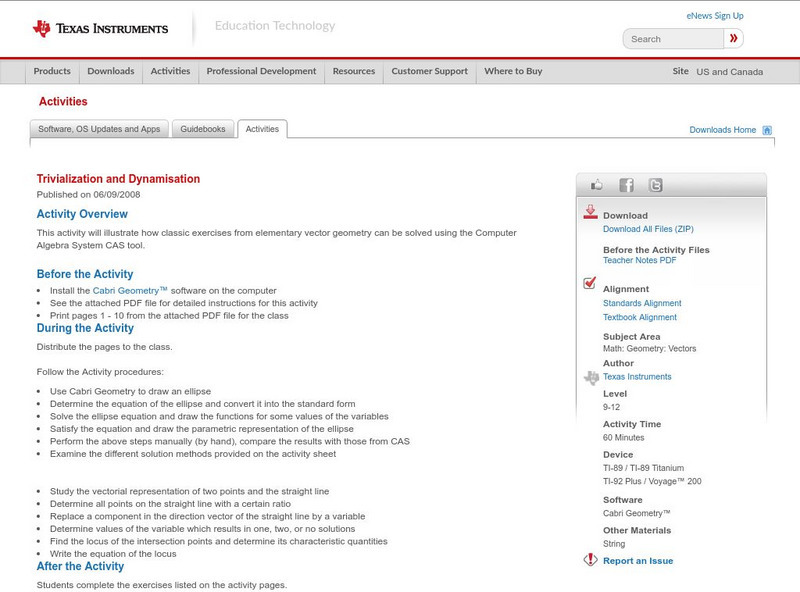Open Standards Alignment link
800x592 pixels.
coord(642,303)
